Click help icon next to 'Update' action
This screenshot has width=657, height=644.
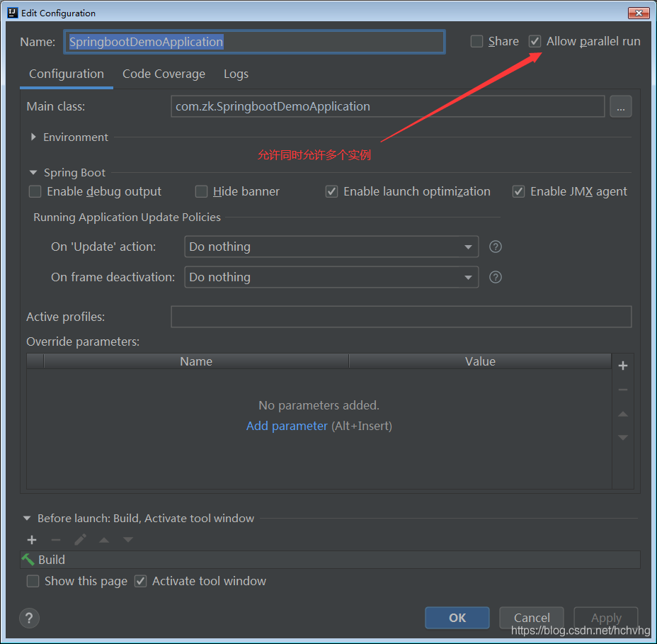pyautogui.click(x=496, y=247)
